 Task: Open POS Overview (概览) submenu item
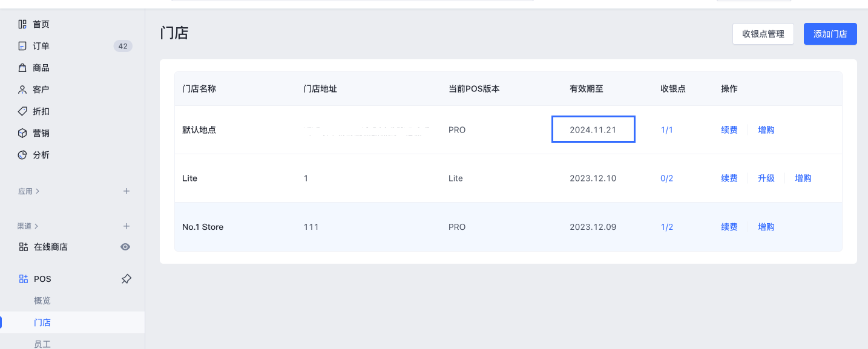click(42, 301)
